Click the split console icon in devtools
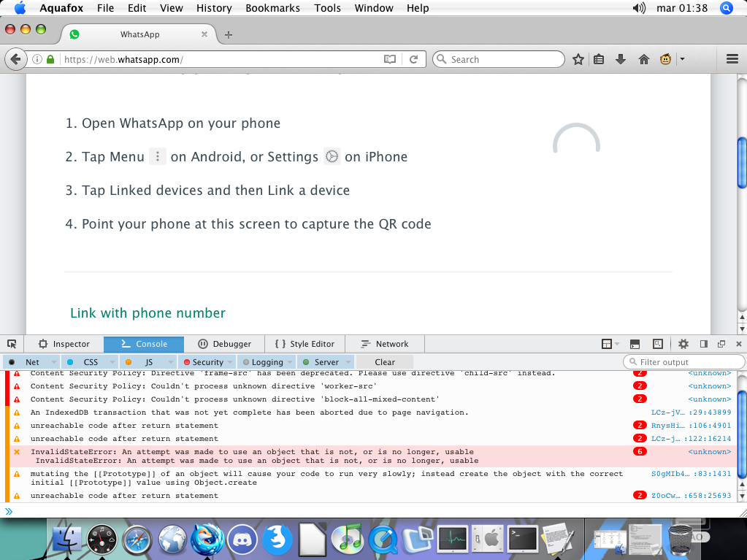This screenshot has width=747, height=560. pyautogui.click(x=635, y=344)
